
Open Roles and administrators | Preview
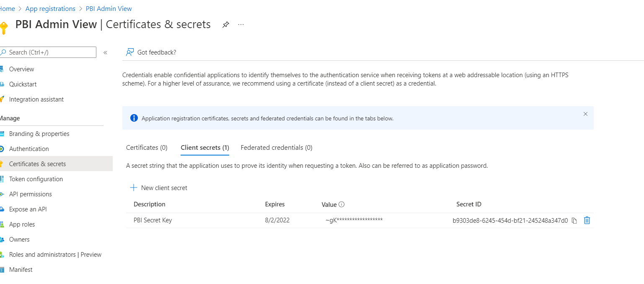[x=56, y=255]
